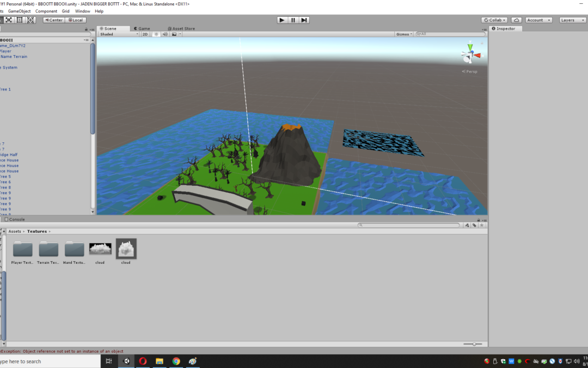This screenshot has width=588, height=368.
Task: Click the Project panel search field
Action: click(409, 225)
